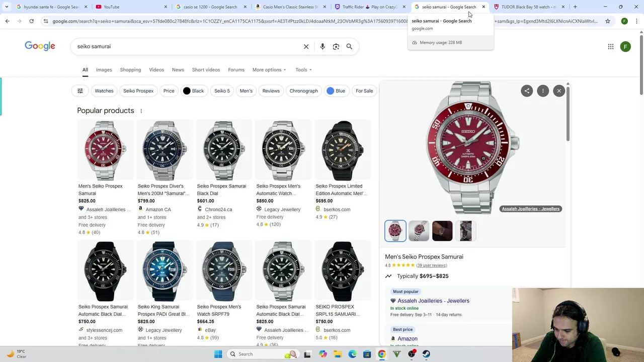Click the browser address bar
Image resolution: width=644 pixels, height=362 pixels.
(x=325, y=21)
